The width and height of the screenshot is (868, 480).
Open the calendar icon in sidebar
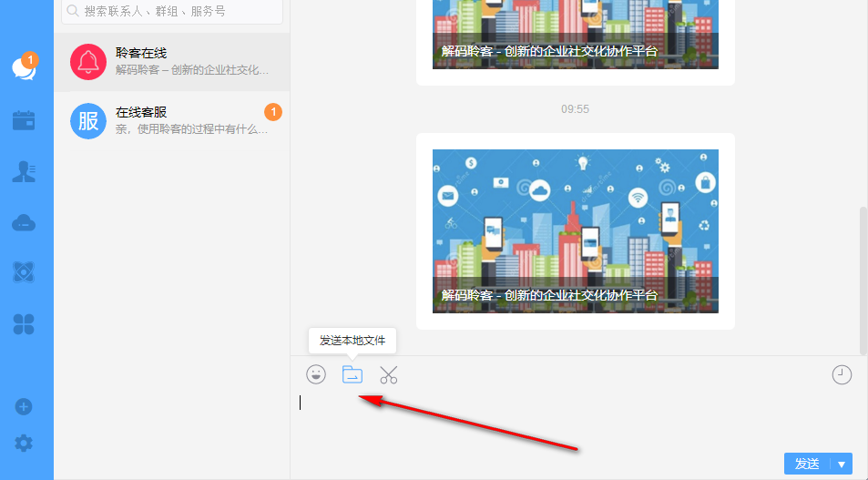(24, 120)
